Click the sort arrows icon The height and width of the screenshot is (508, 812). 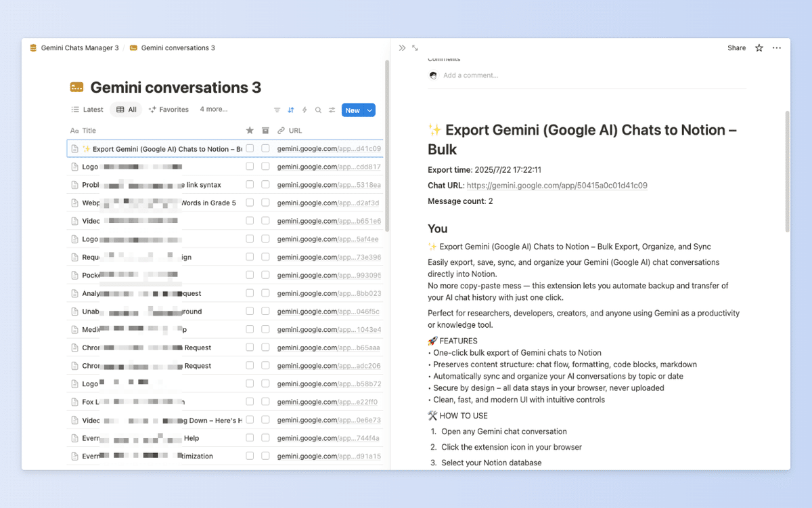pos(291,110)
